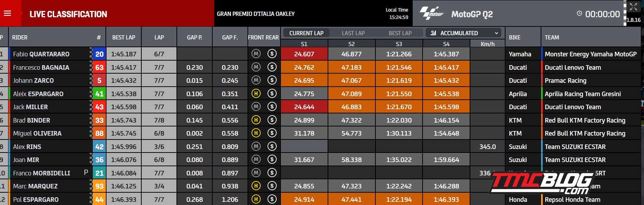Switch to the LAST LAP tab
This screenshot has width=644, height=205.
pos(353,33)
